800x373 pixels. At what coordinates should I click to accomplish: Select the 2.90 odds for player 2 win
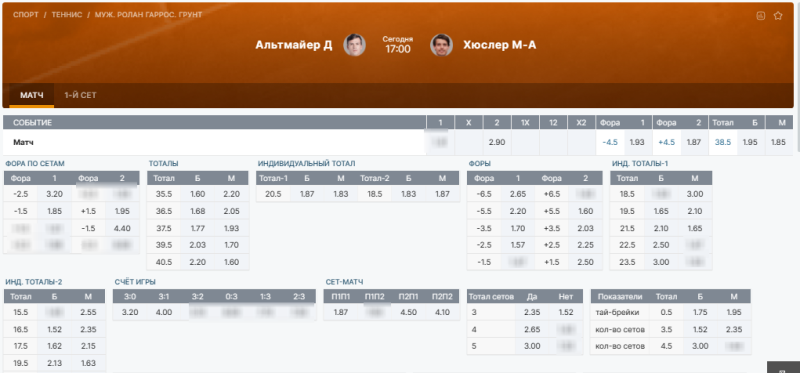pos(497,142)
